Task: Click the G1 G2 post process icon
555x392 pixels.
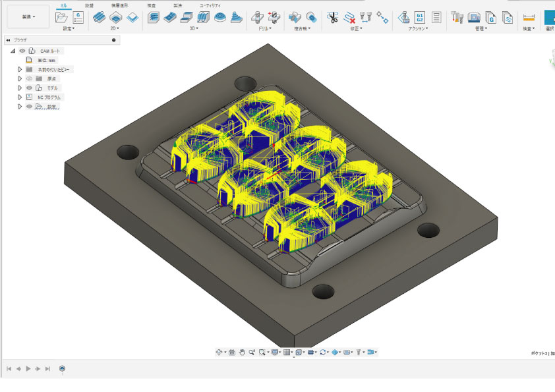Action: (x=420, y=17)
